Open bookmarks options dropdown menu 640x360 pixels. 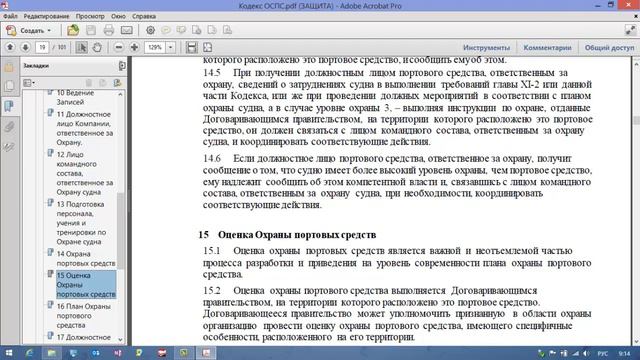pos(29,83)
